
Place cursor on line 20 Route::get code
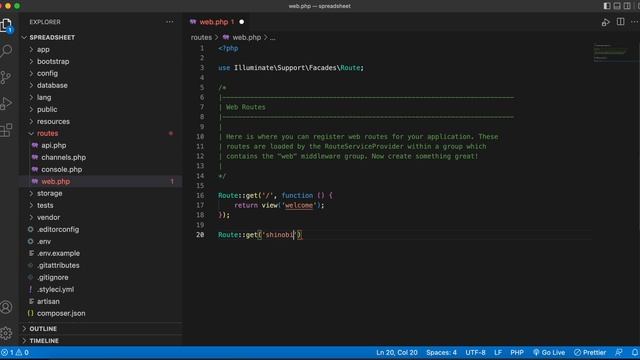click(x=260, y=235)
